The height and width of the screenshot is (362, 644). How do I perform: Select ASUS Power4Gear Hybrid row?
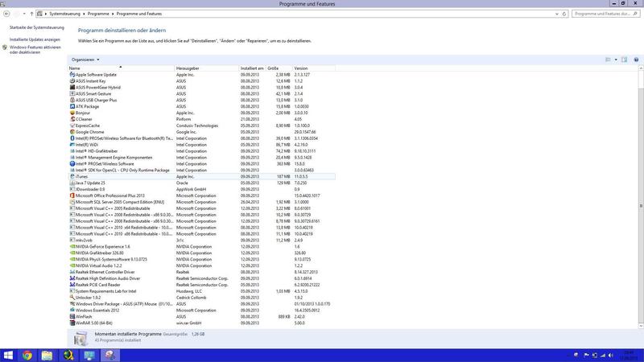[202, 88]
